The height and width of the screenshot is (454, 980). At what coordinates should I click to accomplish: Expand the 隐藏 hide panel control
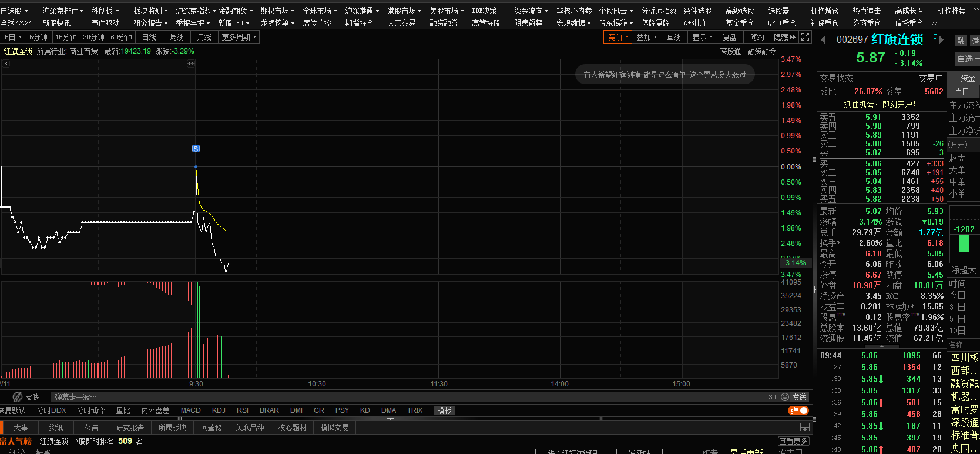[x=784, y=37]
